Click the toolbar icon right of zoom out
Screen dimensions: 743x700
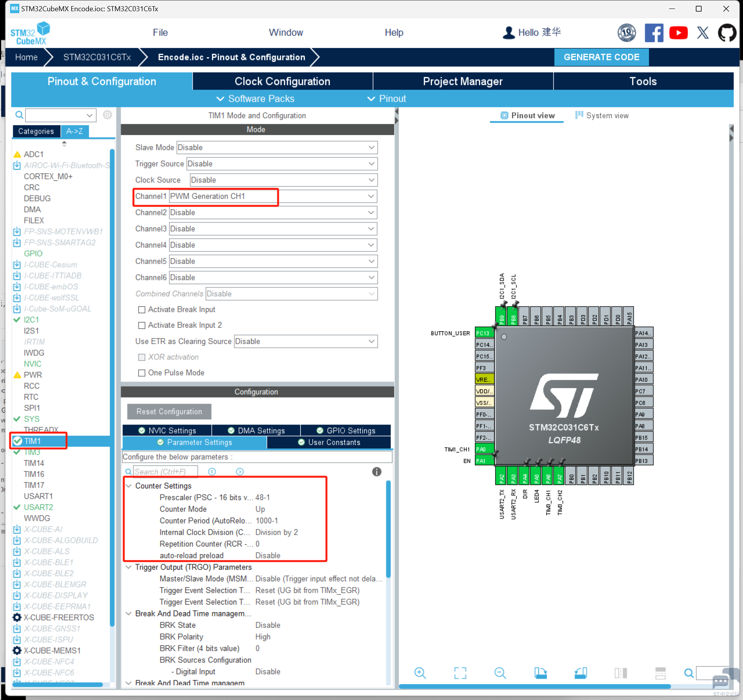pyautogui.click(x=540, y=673)
